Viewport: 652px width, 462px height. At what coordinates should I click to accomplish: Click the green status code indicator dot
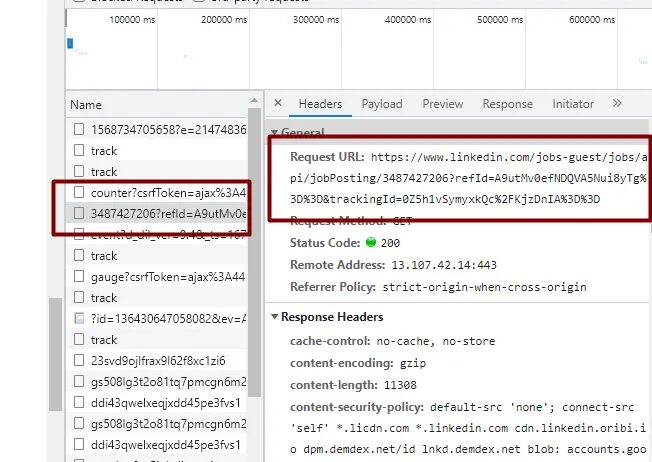click(x=371, y=245)
